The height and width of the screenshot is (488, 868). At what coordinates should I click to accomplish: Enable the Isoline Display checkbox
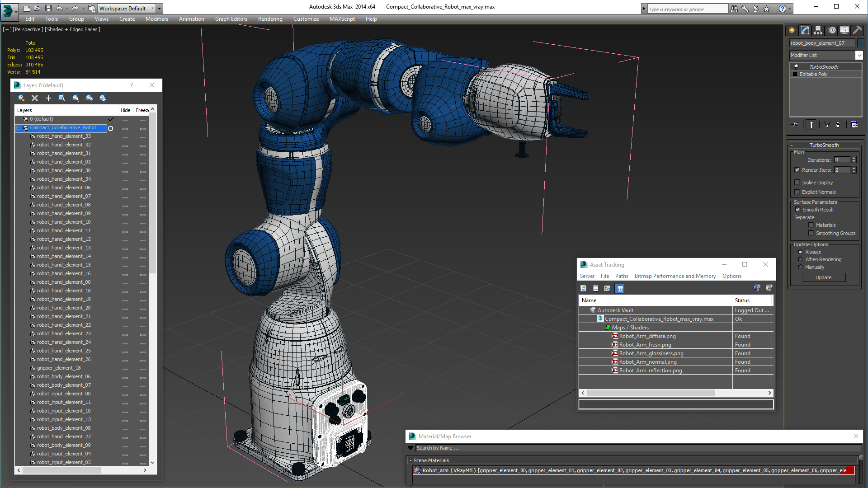pos(797,183)
